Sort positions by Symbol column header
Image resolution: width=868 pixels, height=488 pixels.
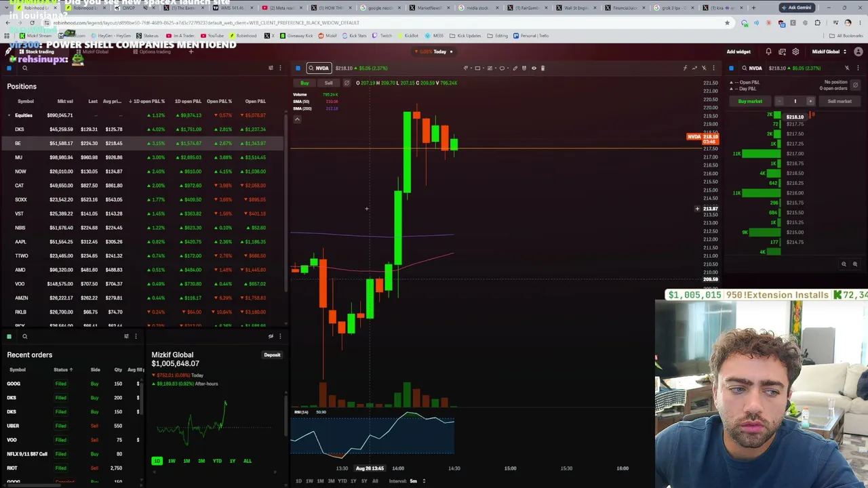(x=25, y=101)
